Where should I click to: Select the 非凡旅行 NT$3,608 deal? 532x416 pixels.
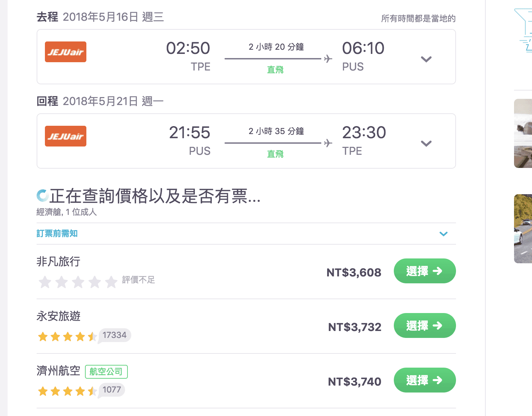pos(425,271)
